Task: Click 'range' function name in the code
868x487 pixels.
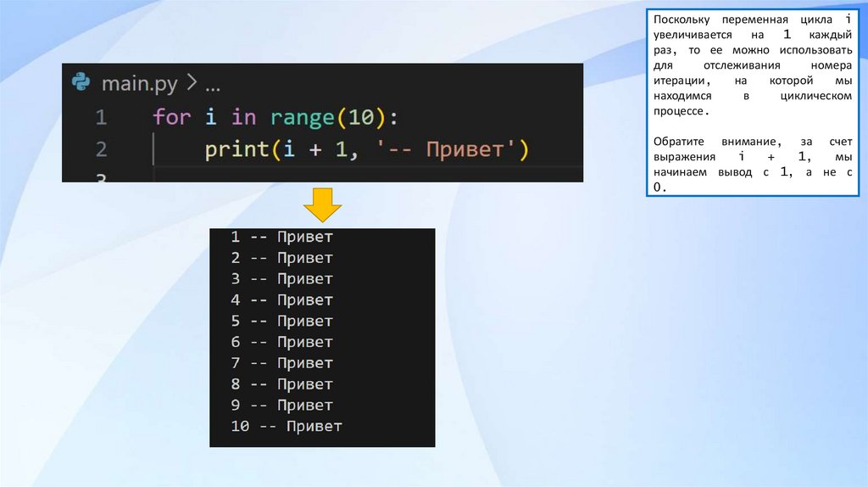Action: coord(303,118)
